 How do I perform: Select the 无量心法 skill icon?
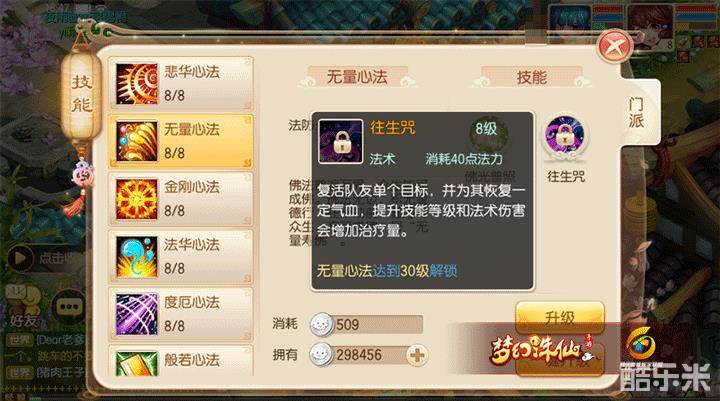coord(137,141)
